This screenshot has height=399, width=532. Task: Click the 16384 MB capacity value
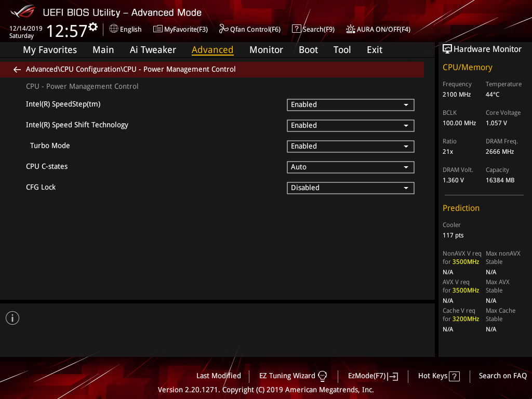(x=500, y=180)
